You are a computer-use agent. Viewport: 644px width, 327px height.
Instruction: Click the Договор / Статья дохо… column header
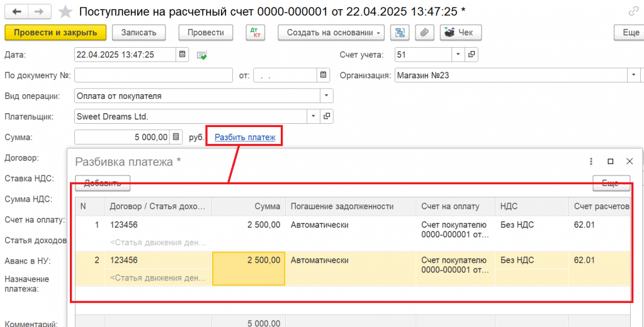pos(158,206)
